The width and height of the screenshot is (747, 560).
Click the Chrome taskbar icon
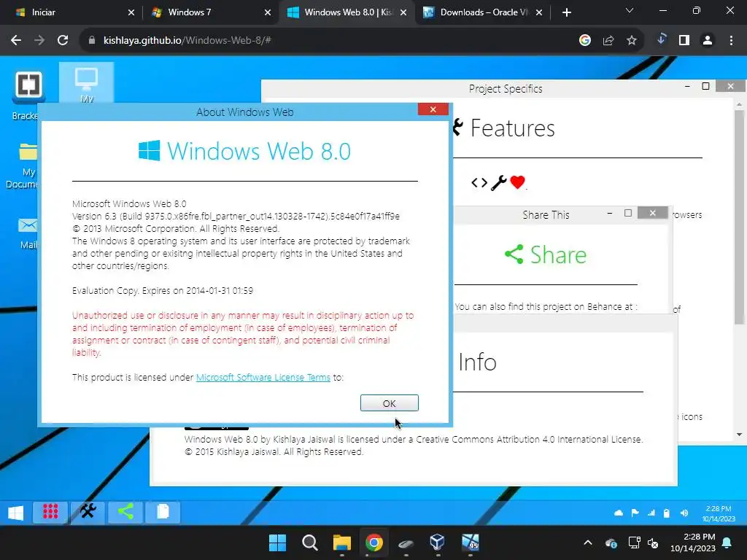point(374,542)
